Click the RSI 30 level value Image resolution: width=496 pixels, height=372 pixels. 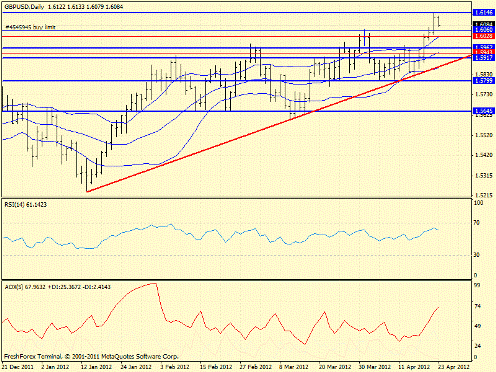click(477, 255)
